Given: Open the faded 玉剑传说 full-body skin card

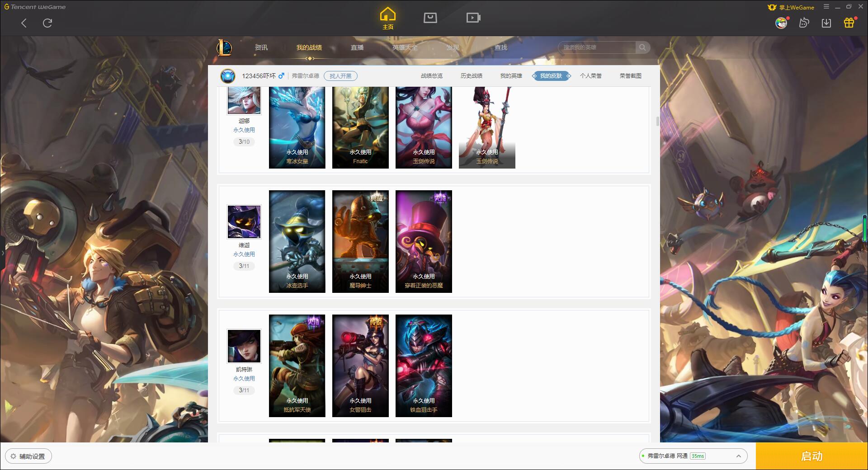Looking at the screenshot, I should coord(487,127).
